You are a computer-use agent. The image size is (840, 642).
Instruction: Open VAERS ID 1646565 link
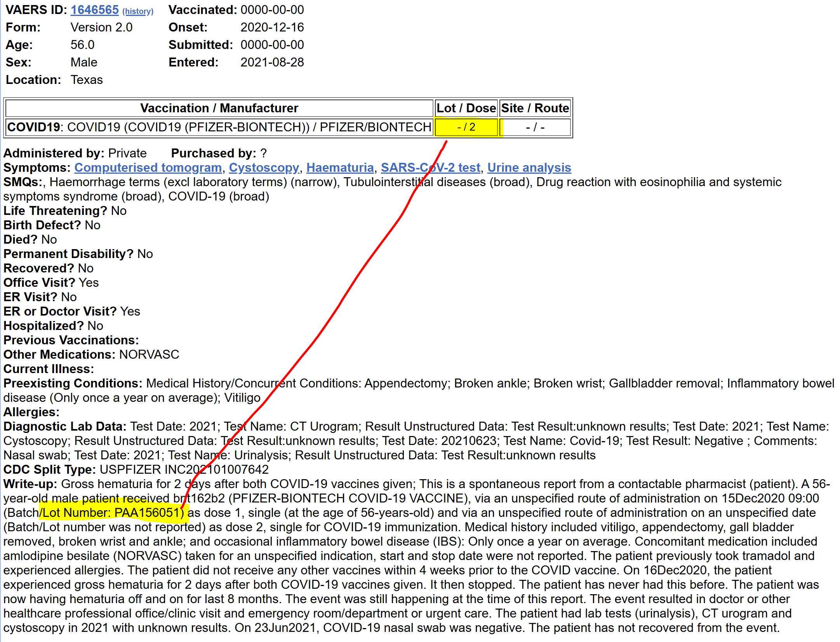pyautogui.click(x=94, y=10)
